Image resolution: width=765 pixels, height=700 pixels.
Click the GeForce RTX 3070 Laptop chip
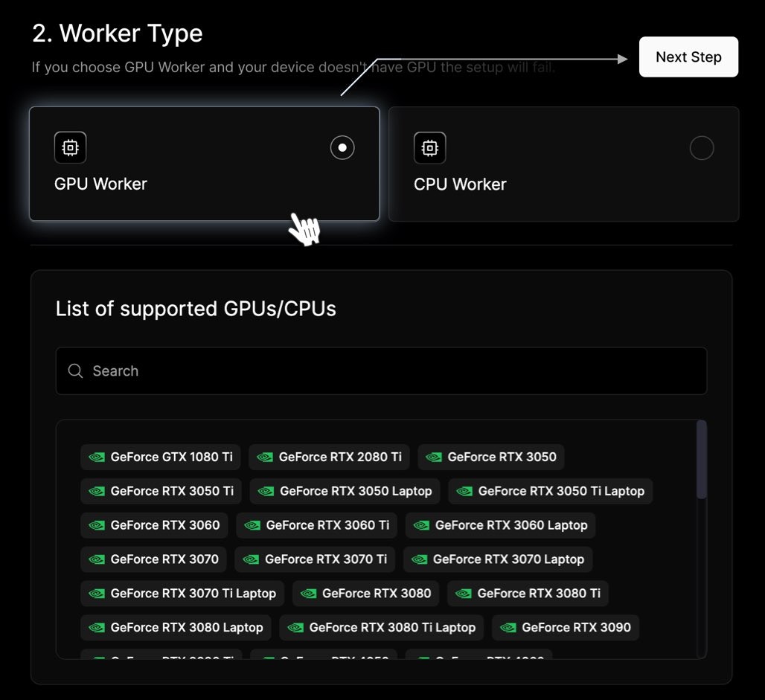pyautogui.click(x=498, y=559)
